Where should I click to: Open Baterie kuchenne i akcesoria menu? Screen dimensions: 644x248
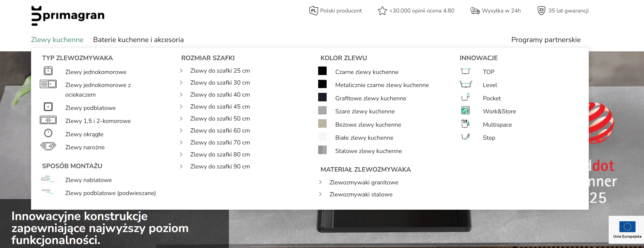point(138,40)
